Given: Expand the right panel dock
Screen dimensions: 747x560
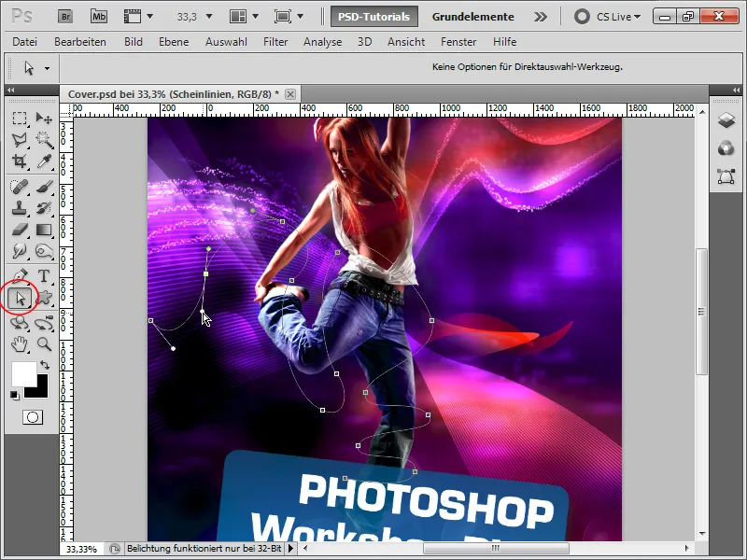Looking at the screenshot, I should (737, 90).
